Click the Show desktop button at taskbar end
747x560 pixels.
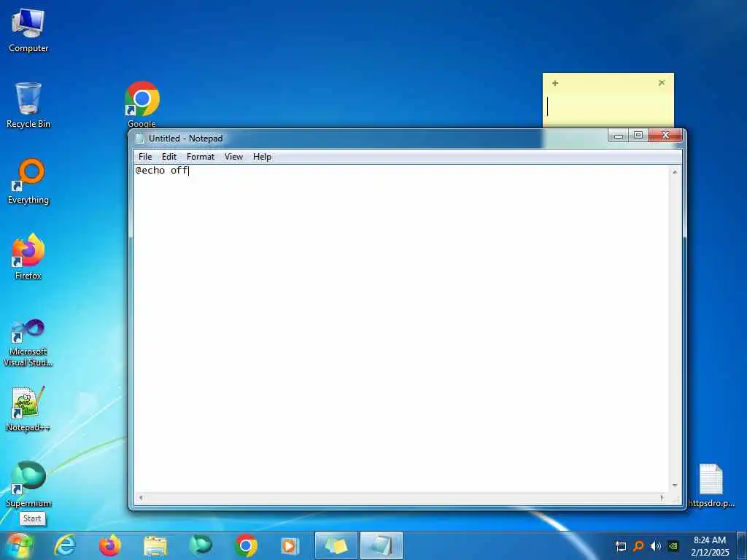(x=742, y=546)
